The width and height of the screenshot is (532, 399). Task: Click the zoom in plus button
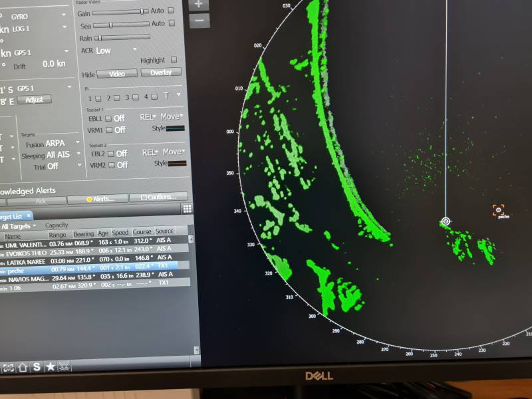pyautogui.click(x=199, y=4)
